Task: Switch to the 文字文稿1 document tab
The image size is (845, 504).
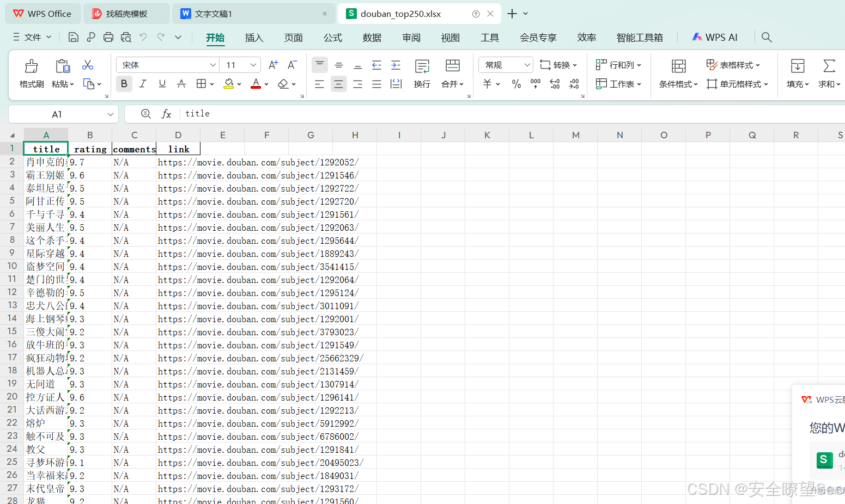Action: (254, 14)
